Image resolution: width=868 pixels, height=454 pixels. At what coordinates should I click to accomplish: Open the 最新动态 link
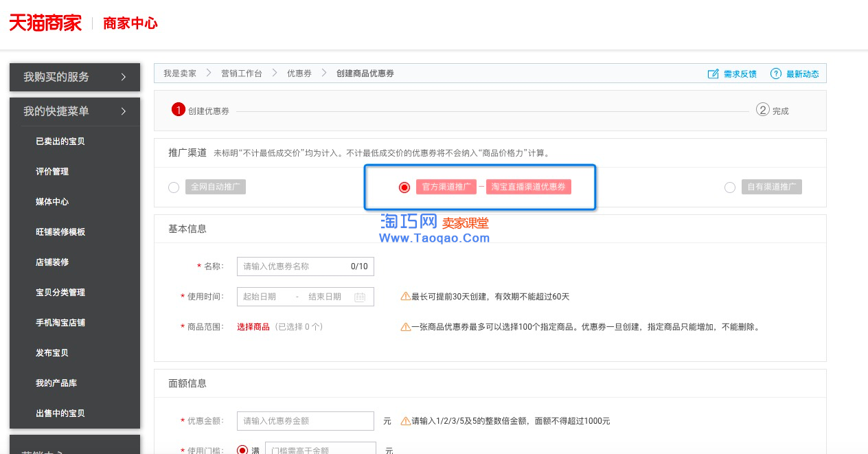[803, 73]
